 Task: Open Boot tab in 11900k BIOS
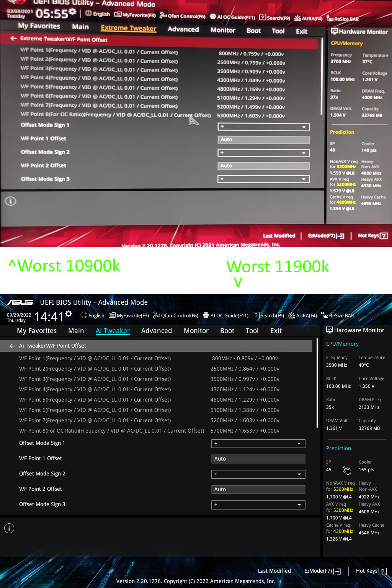pos(227,331)
